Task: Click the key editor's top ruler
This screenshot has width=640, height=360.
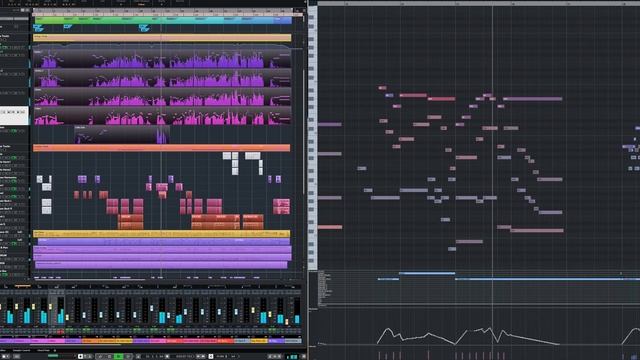Action: click(479, 3)
